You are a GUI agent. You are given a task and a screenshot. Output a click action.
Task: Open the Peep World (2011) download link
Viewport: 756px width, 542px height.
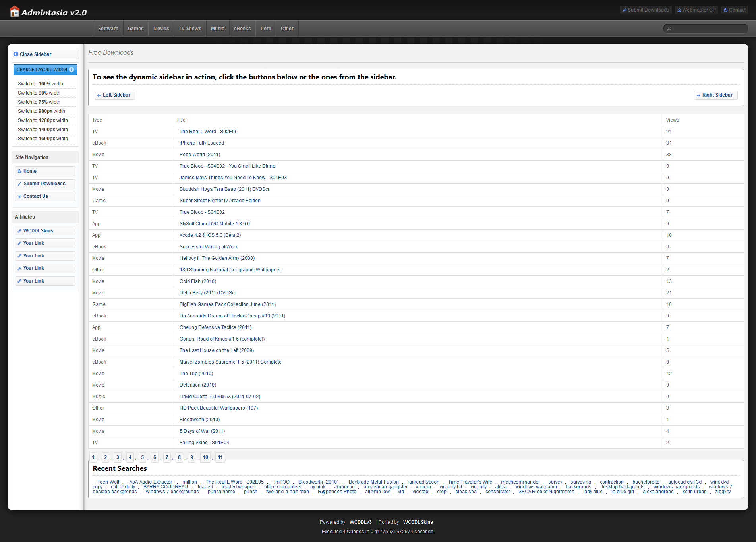click(x=199, y=155)
